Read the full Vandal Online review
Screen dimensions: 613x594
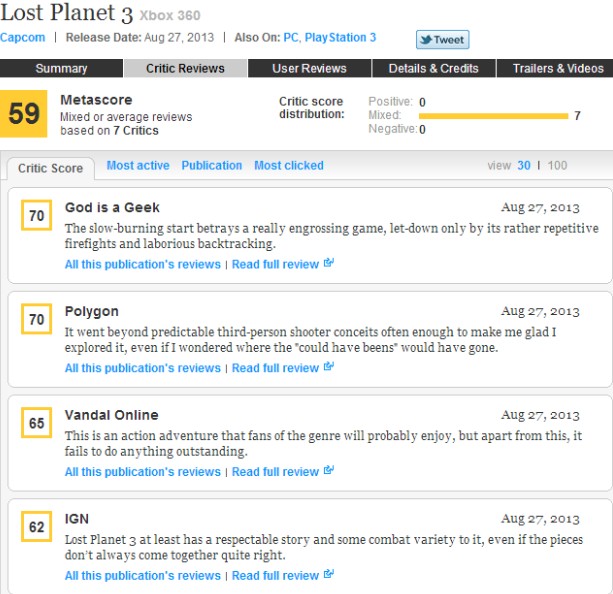(x=275, y=472)
